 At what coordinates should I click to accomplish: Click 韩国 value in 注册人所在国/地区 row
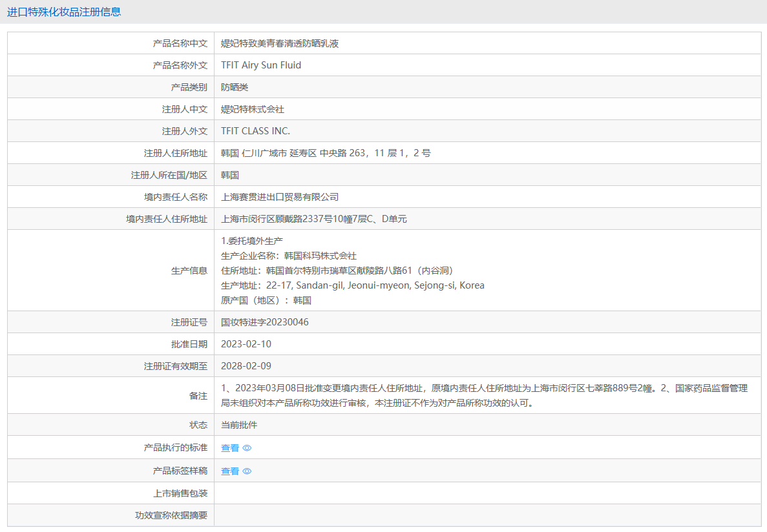[230, 175]
